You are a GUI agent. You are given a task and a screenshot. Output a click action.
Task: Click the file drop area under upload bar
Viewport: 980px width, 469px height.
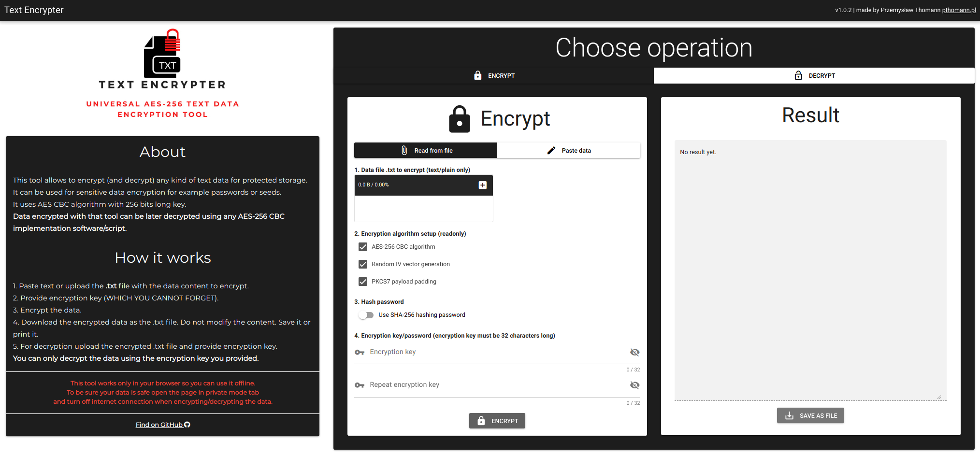point(424,209)
